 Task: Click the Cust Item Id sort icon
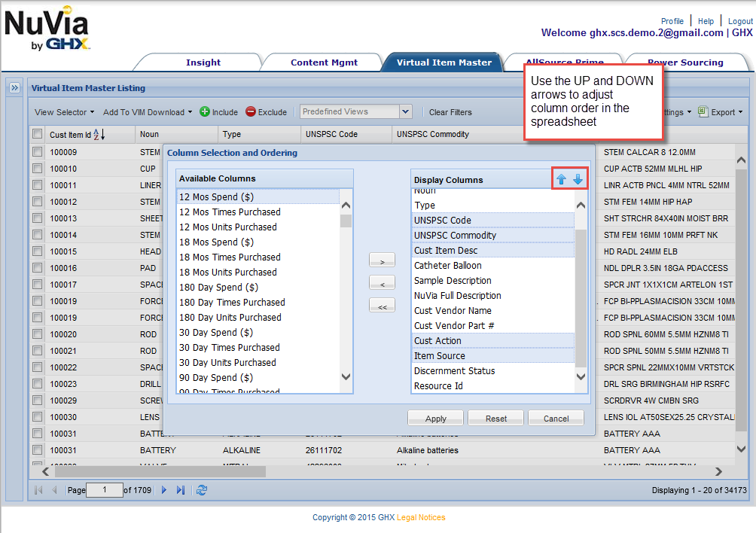pos(99,135)
